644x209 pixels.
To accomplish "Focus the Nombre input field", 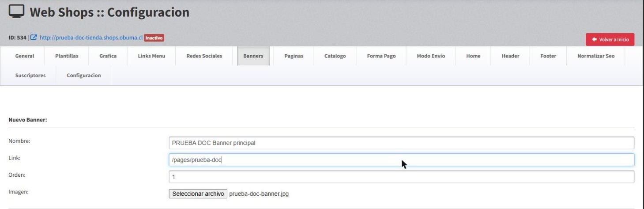I will pos(402,143).
